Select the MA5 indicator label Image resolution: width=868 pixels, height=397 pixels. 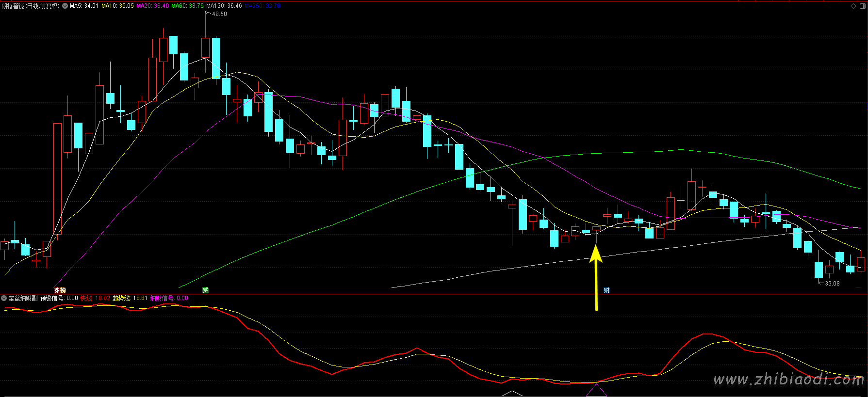click(84, 6)
